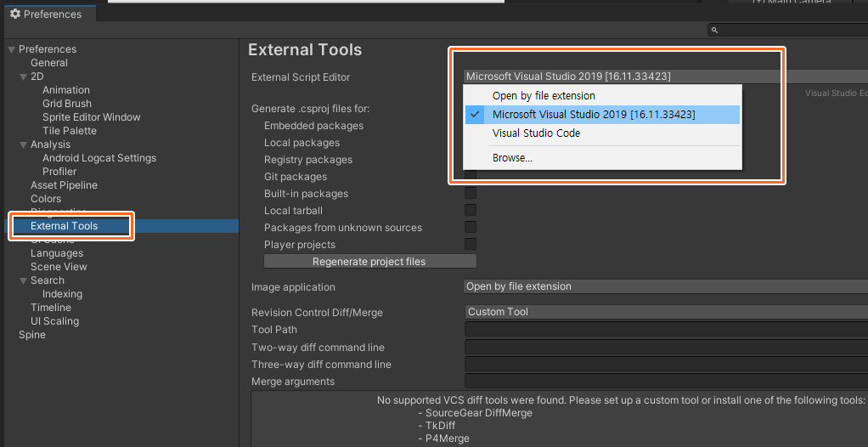Select Animation under 2D

(66, 90)
